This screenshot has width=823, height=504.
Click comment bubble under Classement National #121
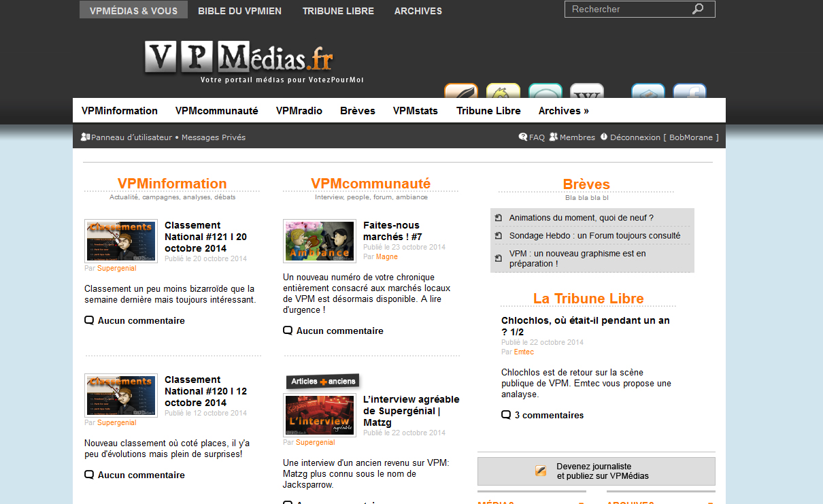click(89, 320)
